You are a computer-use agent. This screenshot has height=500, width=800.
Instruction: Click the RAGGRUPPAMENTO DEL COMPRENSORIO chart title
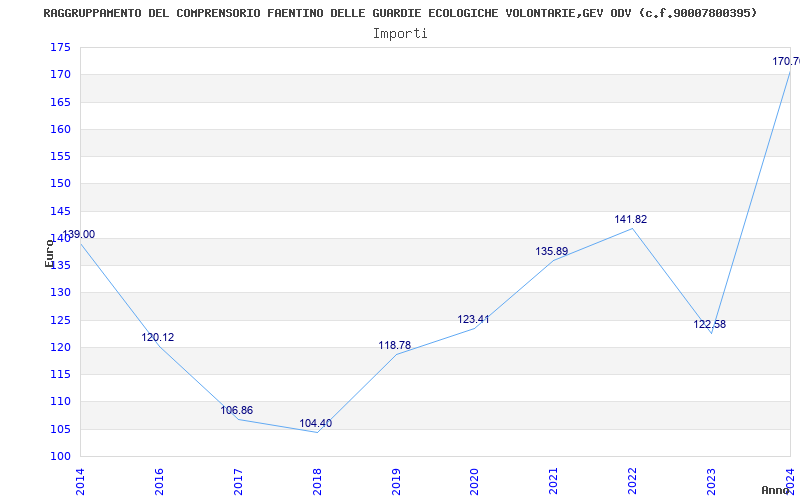[x=400, y=13]
